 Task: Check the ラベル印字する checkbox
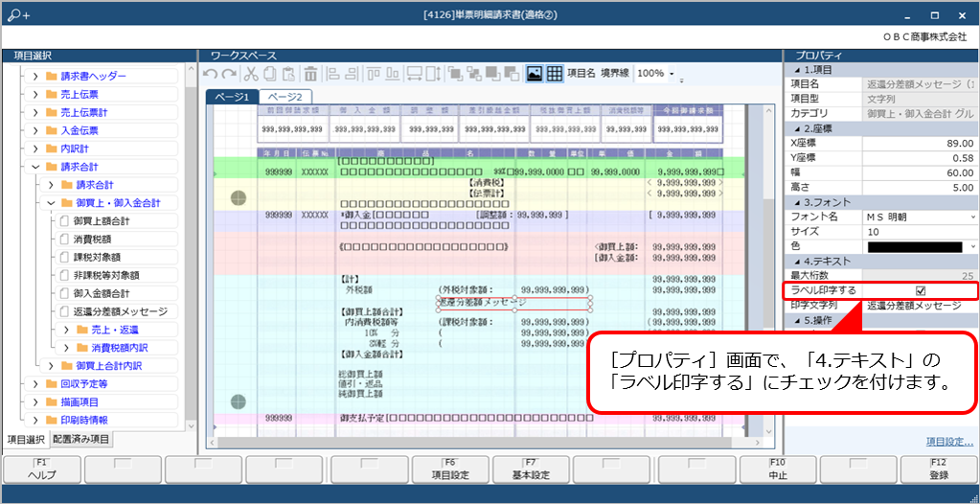[x=920, y=290]
